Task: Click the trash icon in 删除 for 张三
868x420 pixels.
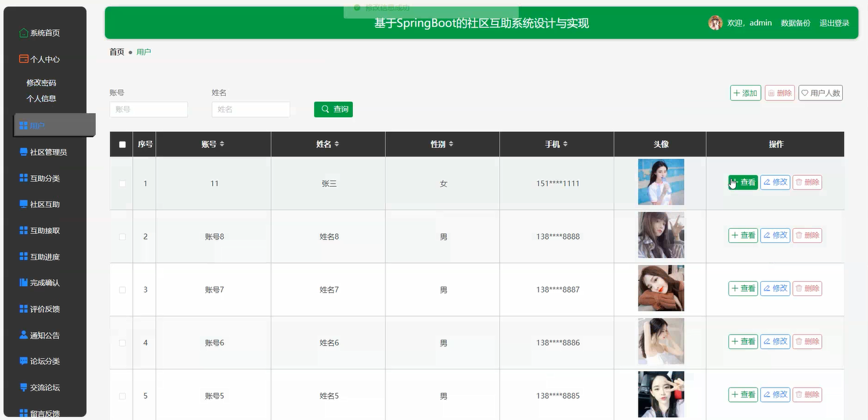Action: [799, 182]
